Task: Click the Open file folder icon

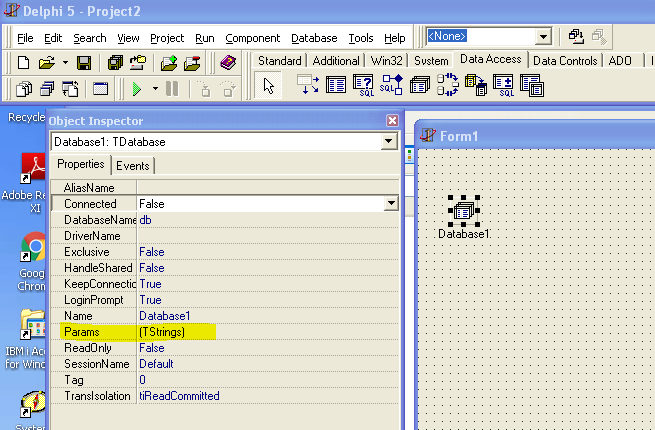Action: pos(47,63)
